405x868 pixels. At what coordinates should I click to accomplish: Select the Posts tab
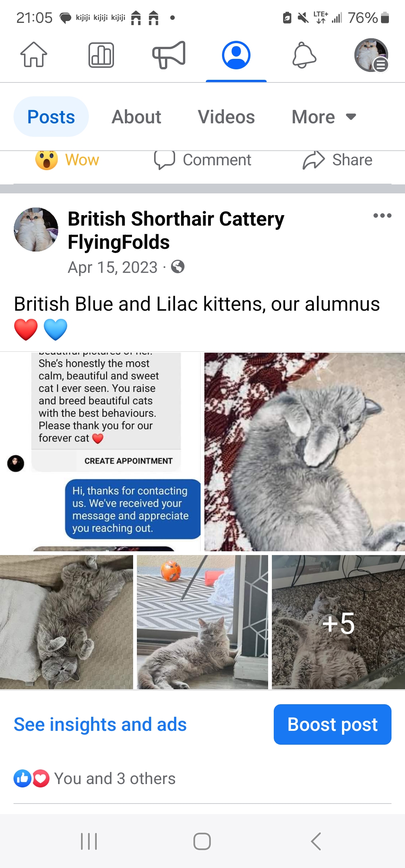point(51,117)
